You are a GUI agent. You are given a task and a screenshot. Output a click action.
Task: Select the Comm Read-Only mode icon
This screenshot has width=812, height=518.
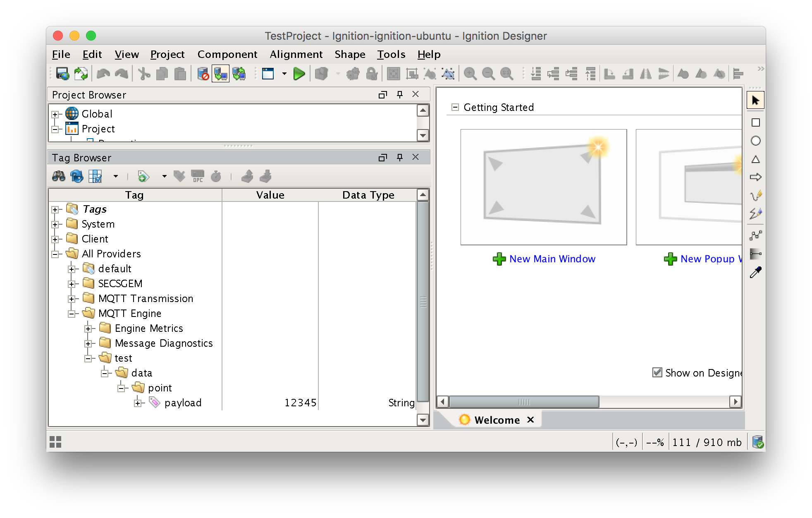point(220,74)
